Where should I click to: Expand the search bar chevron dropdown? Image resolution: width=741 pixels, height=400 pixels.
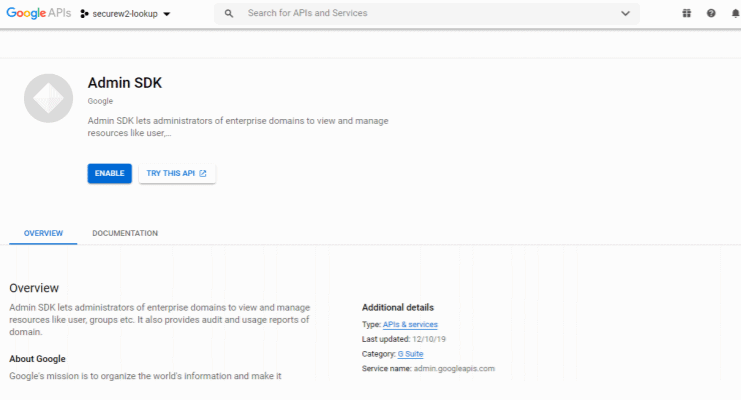pyautogui.click(x=626, y=14)
